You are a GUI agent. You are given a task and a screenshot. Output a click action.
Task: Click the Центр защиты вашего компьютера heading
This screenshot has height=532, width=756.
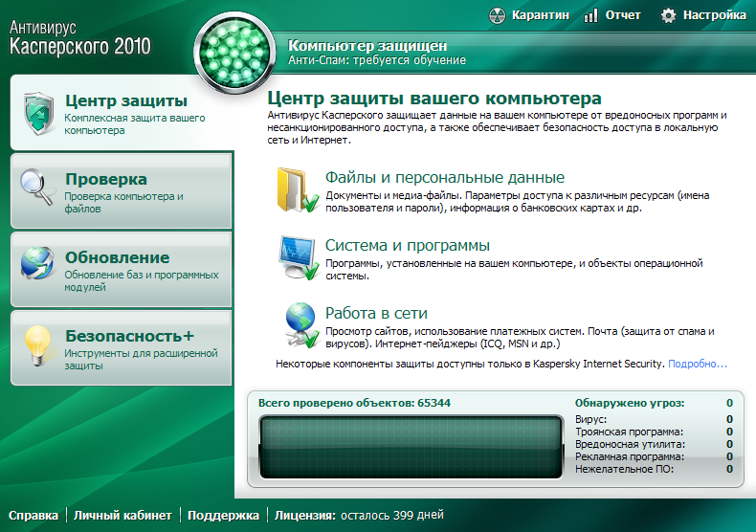[434, 99]
